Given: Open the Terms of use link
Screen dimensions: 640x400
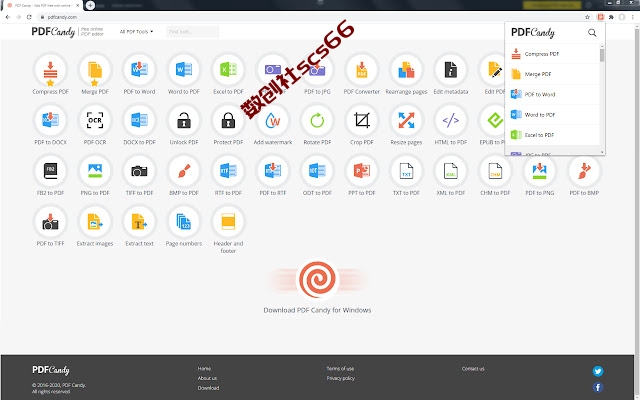Looking at the screenshot, I should [340, 369].
